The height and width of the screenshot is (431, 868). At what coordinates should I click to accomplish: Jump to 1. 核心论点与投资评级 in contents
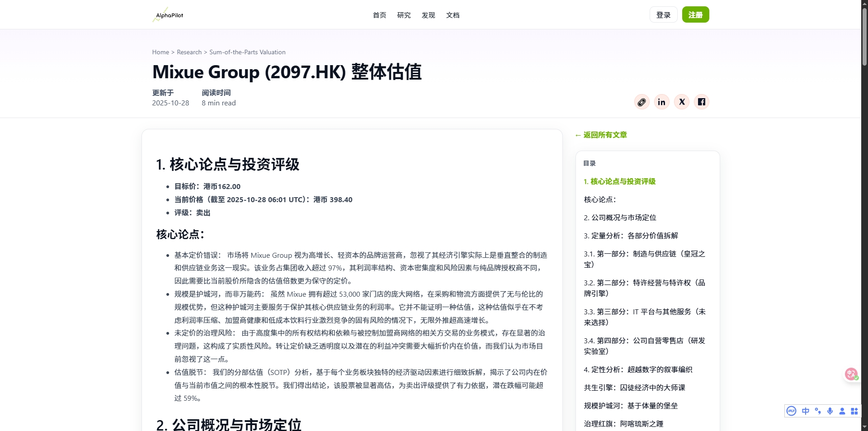pos(619,181)
